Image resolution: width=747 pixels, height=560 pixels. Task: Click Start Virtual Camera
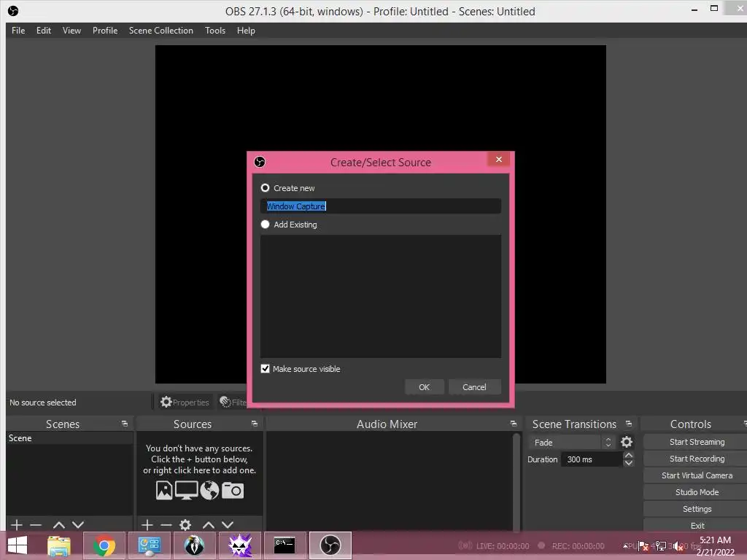697,475
